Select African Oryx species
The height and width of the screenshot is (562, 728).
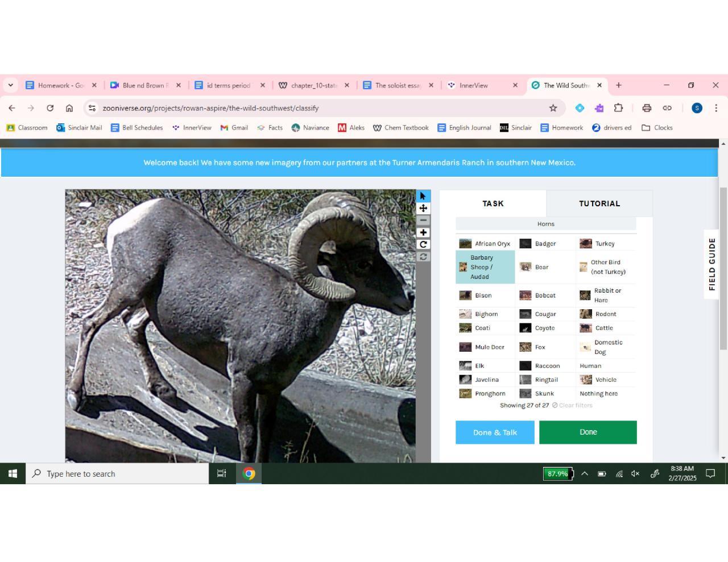point(485,244)
